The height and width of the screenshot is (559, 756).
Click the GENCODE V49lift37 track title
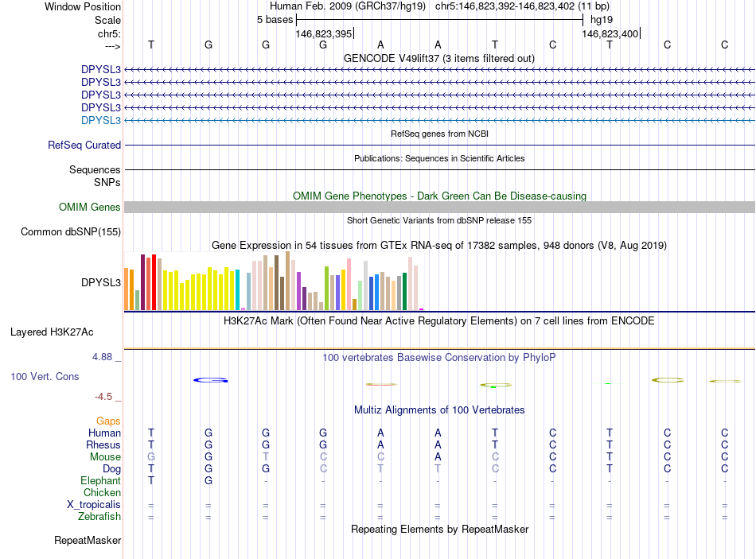[x=438, y=59]
